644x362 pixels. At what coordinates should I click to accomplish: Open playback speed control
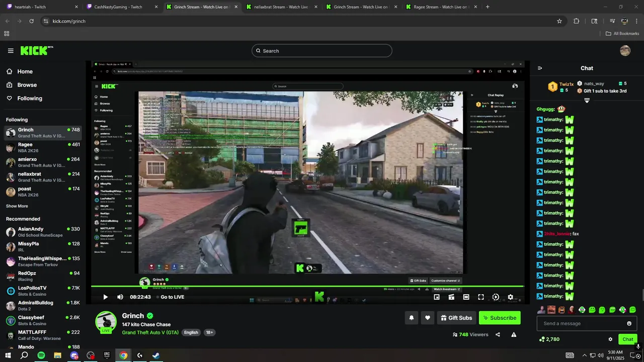(496, 297)
